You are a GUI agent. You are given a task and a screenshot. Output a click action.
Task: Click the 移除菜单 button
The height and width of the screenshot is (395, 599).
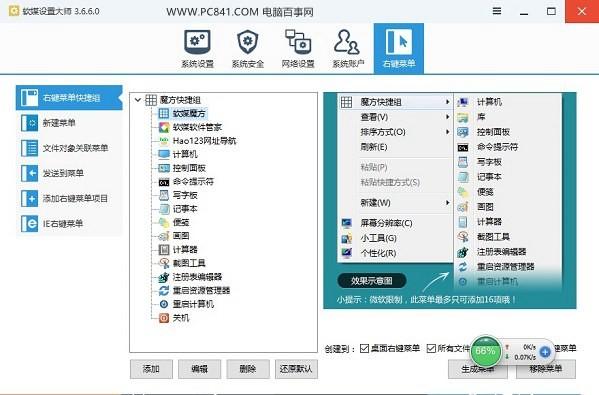point(546,369)
